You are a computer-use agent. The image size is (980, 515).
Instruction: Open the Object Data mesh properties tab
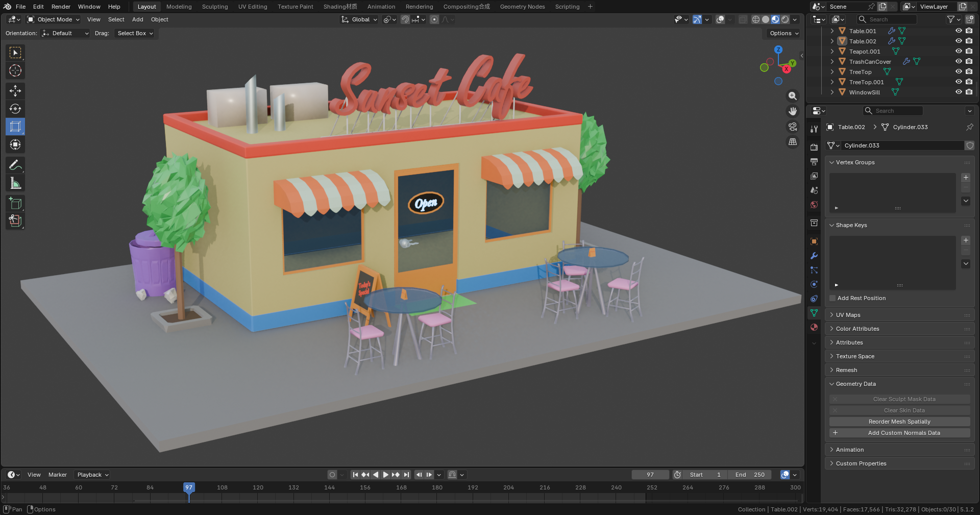click(x=814, y=313)
